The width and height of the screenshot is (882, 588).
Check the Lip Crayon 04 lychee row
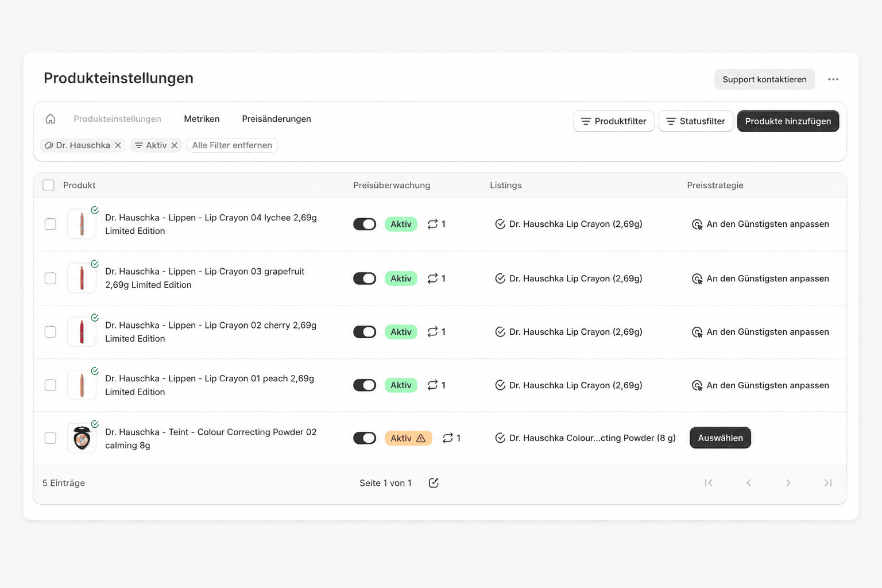pos(51,224)
